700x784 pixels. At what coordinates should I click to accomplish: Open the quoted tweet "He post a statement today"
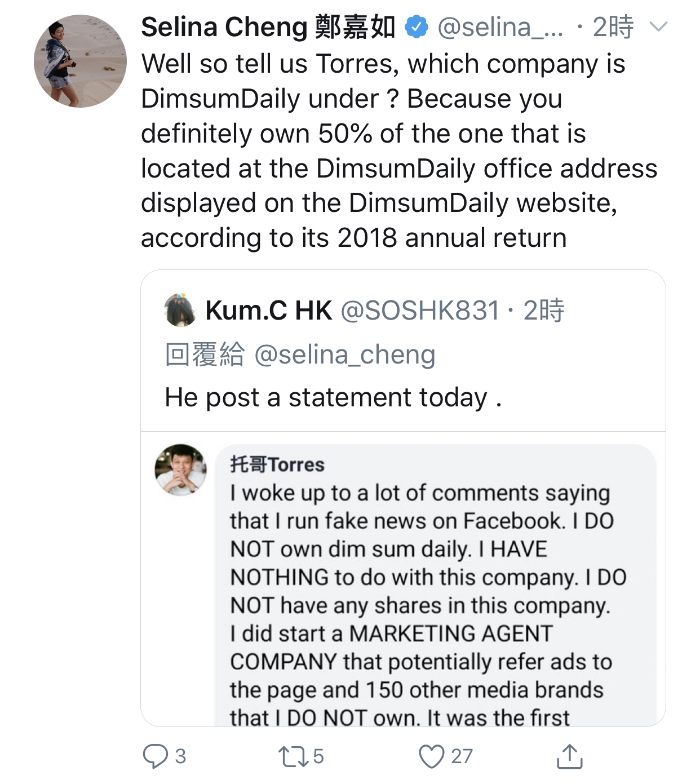tap(333, 397)
